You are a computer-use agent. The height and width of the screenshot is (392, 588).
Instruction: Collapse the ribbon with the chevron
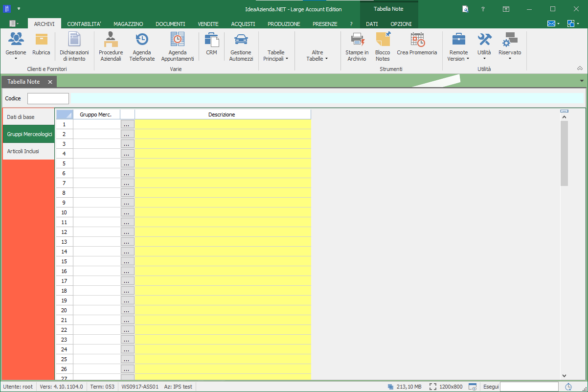pyautogui.click(x=580, y=69)
